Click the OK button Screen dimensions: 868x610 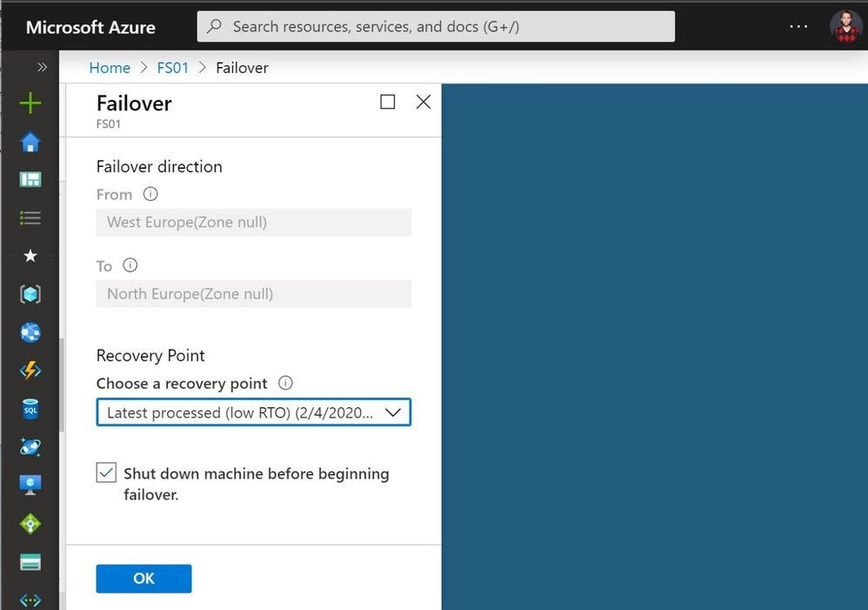(x=144, y=579)
